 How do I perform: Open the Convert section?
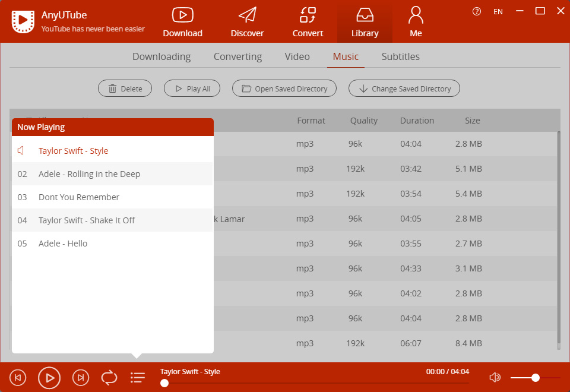(x=308, y=22)
